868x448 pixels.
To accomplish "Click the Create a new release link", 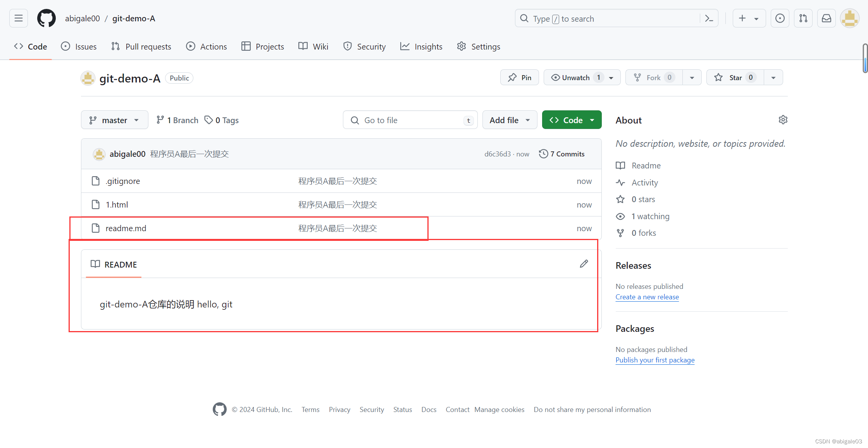I will (x=647, y=297).
